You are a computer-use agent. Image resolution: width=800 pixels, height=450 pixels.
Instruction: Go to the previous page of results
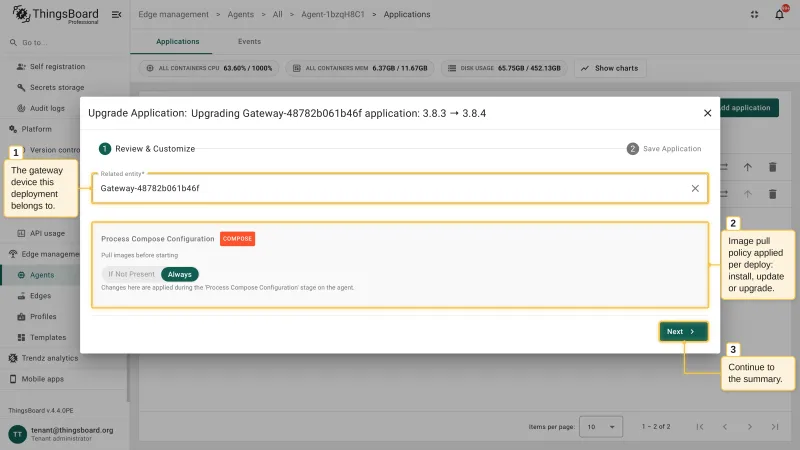(x=724, y=427)
